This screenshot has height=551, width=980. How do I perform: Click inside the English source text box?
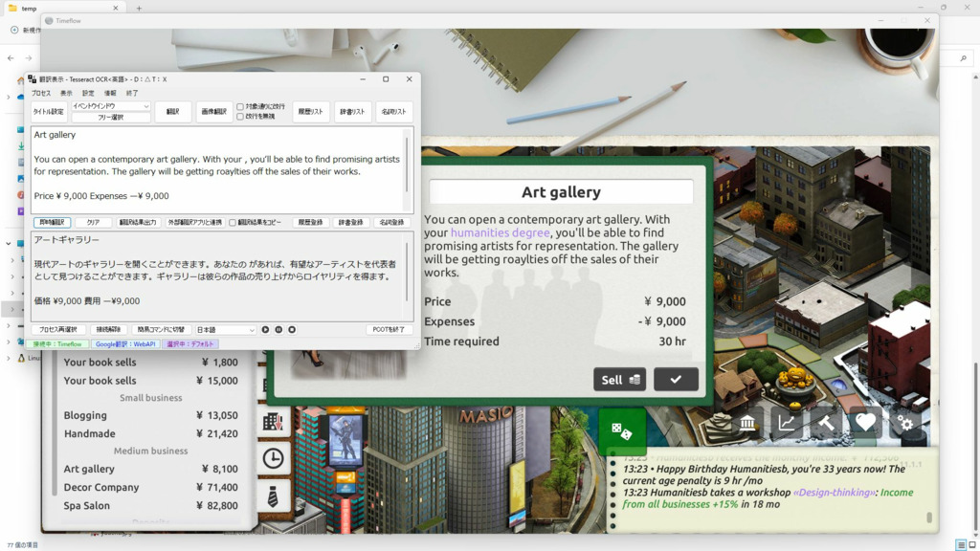pos(217,169)
